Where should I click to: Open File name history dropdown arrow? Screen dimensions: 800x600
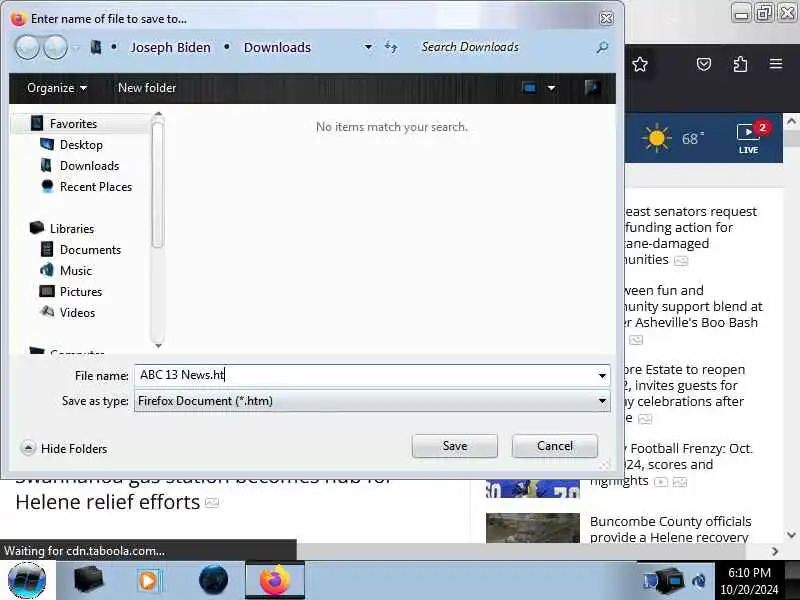coord(602,376)
